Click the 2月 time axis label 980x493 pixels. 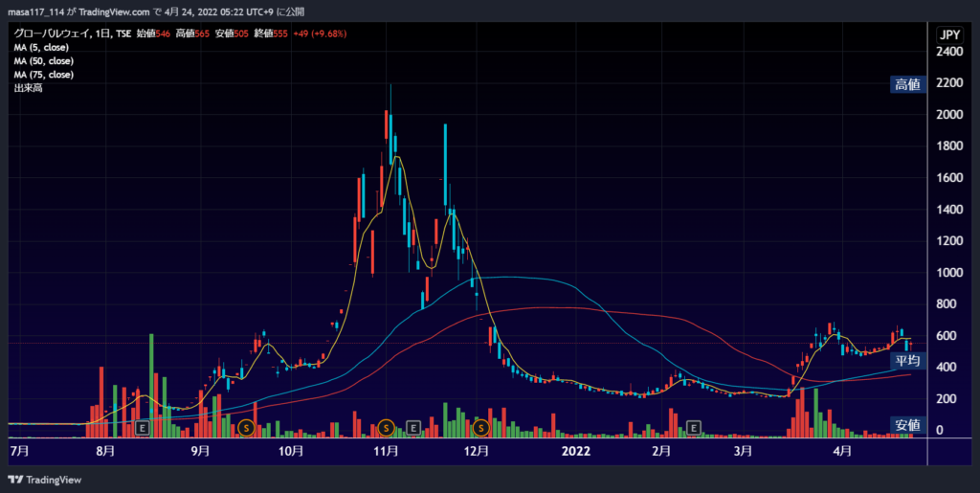click(x=661, y=451)
